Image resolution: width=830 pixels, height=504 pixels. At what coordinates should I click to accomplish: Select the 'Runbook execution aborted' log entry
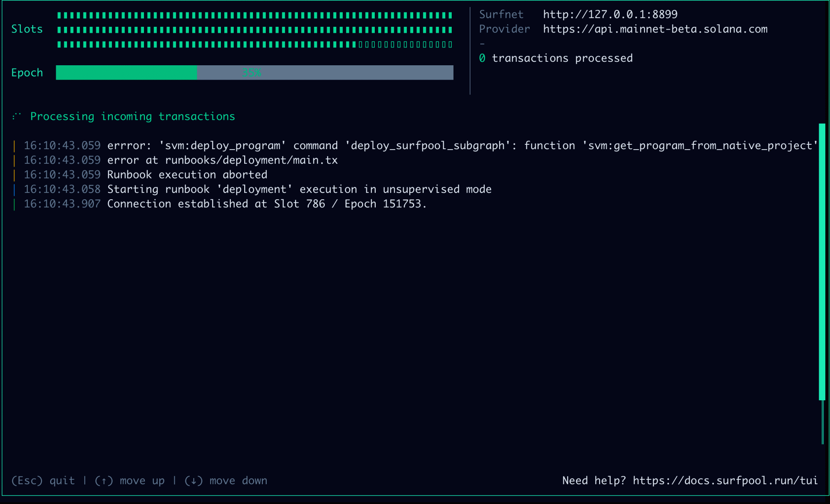coord(187,175)
